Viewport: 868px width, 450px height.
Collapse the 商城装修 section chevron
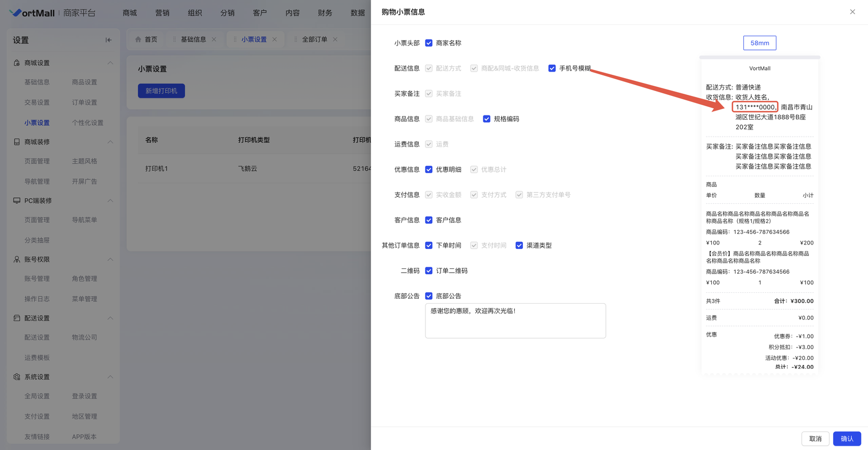click(110, 142)
